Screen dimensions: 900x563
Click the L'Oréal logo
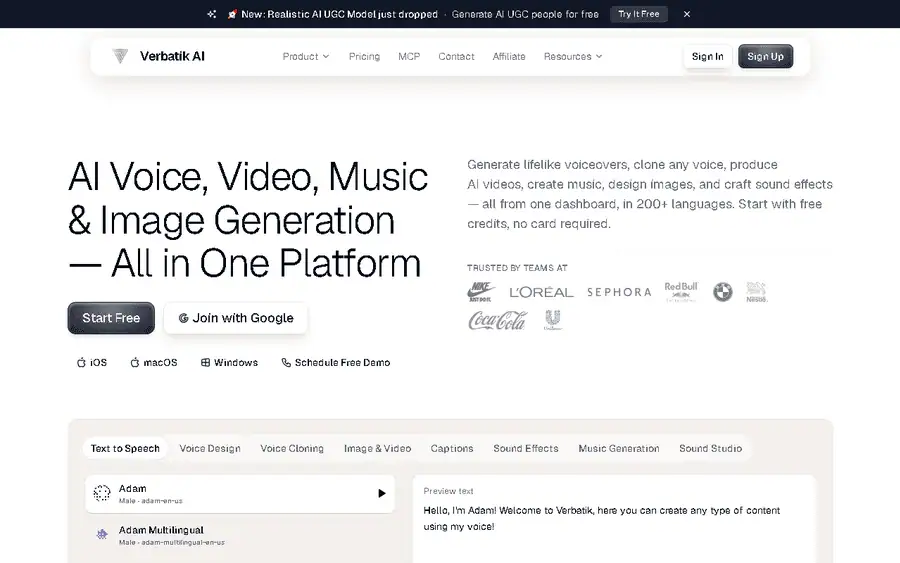click(x=541, y=292)
